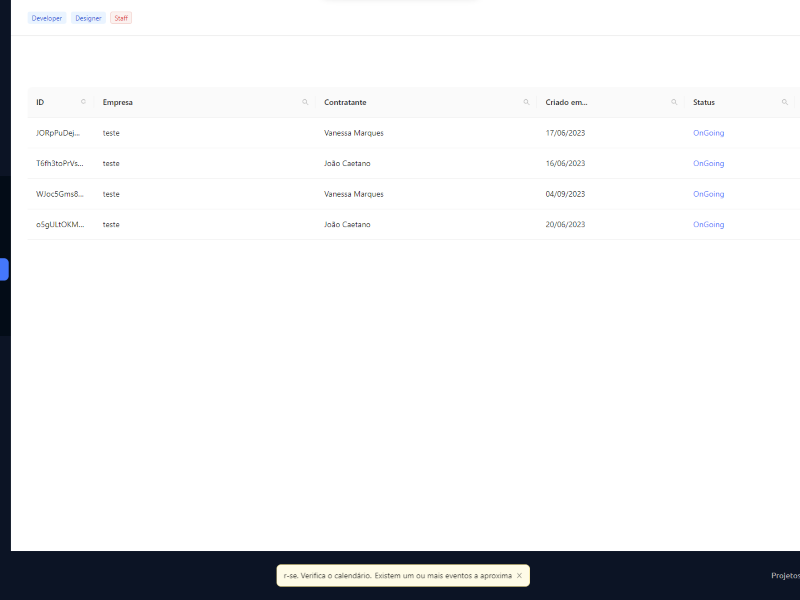Select project ID oSgULtOKM...

[60, 224]
